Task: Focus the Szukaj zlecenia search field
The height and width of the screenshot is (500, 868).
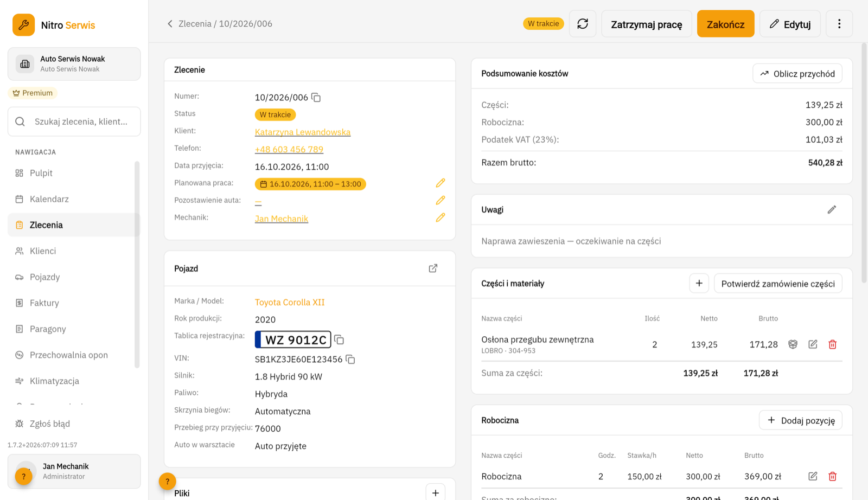Action: pyautogui.click(x=74, y=121)
